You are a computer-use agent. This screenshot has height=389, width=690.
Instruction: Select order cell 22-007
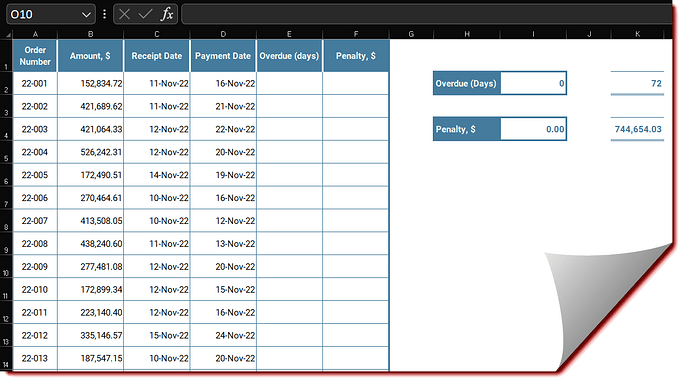coord(35,221)
